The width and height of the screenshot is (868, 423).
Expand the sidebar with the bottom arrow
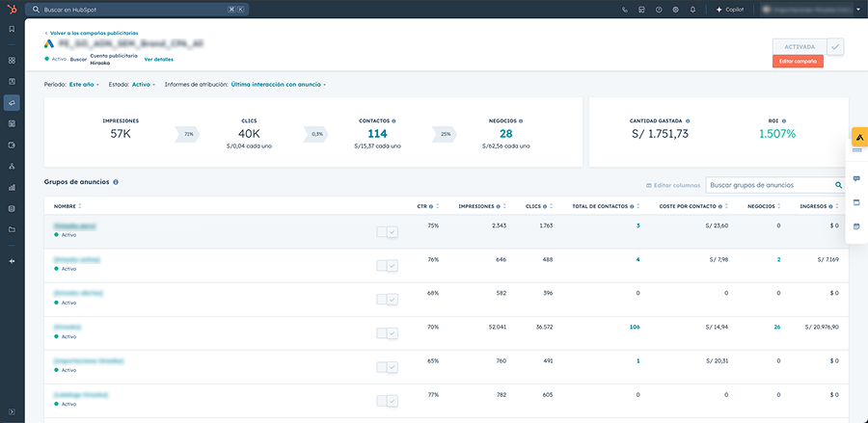point(12,411)
